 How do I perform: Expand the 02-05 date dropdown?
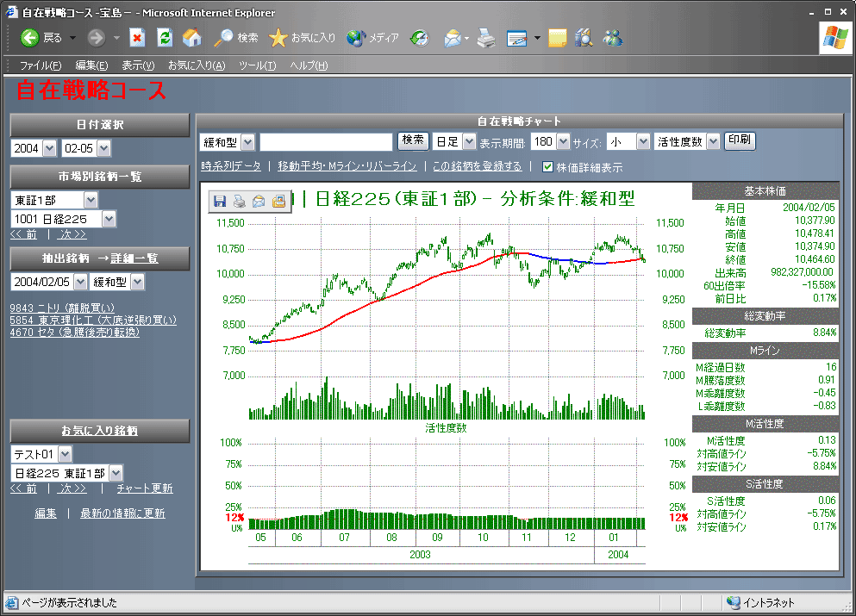click(x=103, y=148)
